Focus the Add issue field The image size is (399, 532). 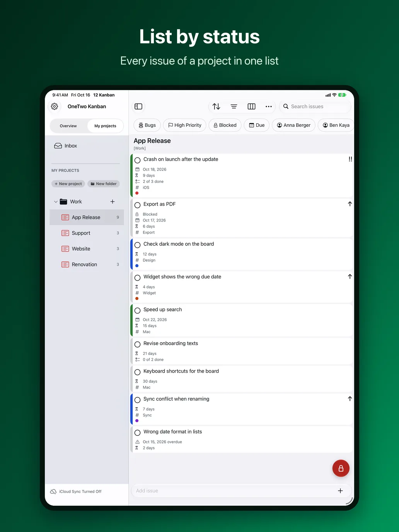(x=241, y=491)
